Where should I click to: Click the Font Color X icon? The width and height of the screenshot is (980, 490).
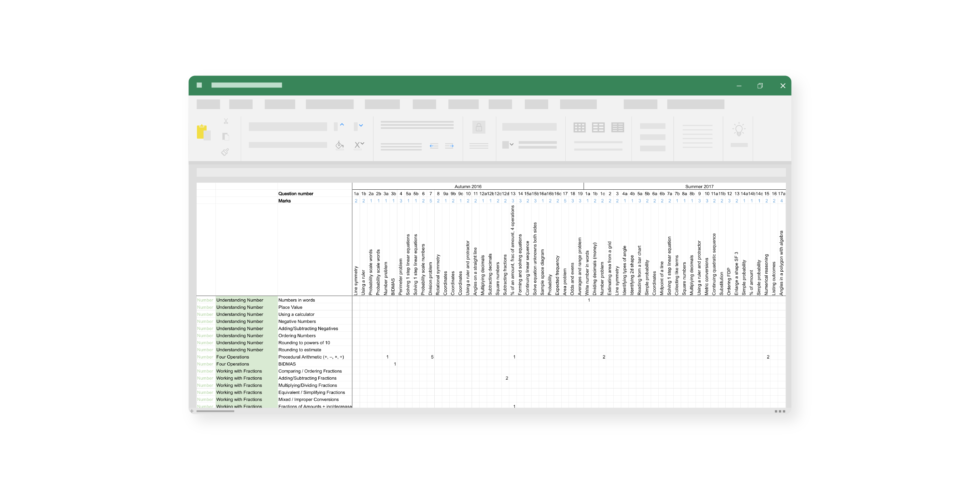point(357,145)
